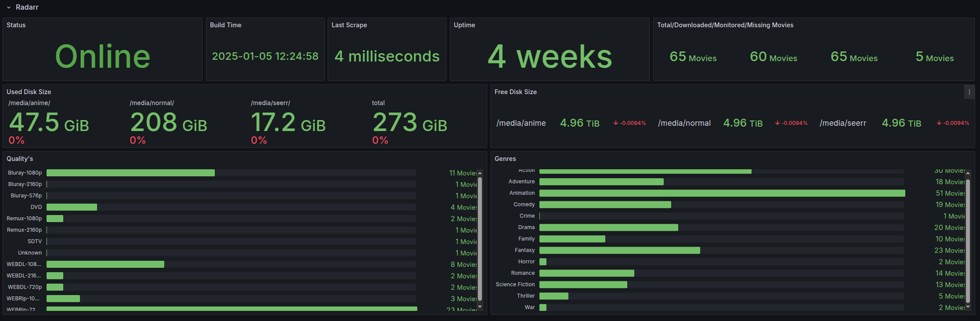Click the Bluray-1080p quality bar
Screen dimensions: 980x321
(130, 173)
